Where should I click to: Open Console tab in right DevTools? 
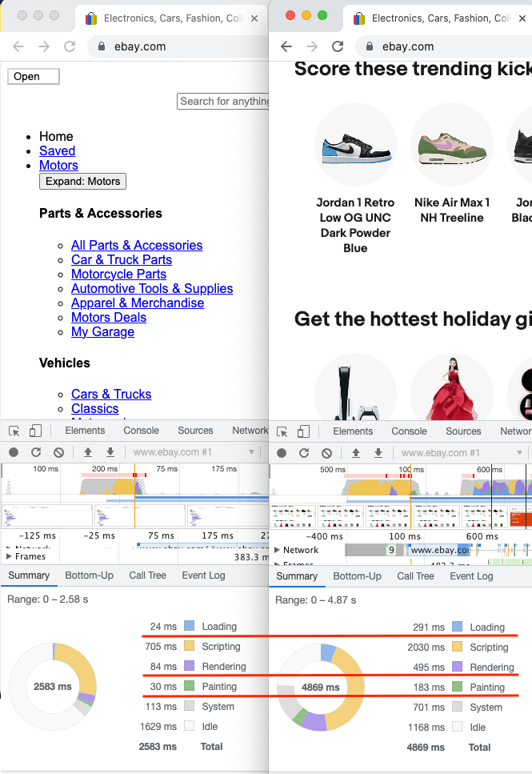pos(409,431)
